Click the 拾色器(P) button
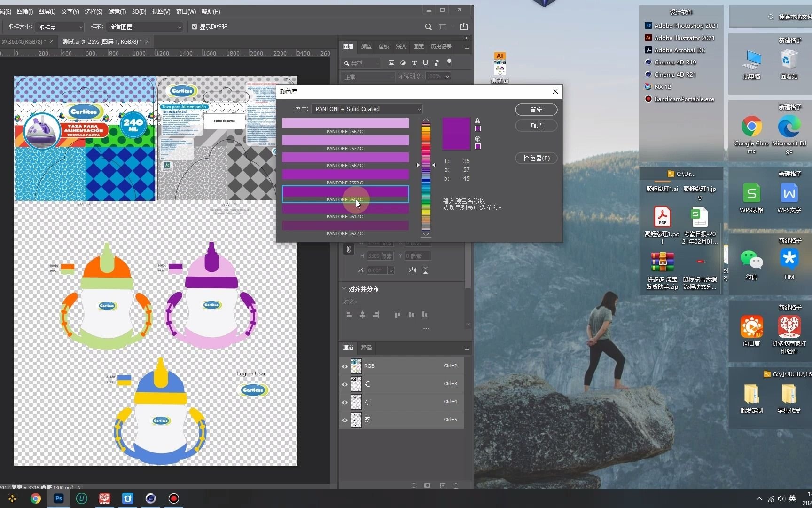Screen dimensions: 812x508 536,158
